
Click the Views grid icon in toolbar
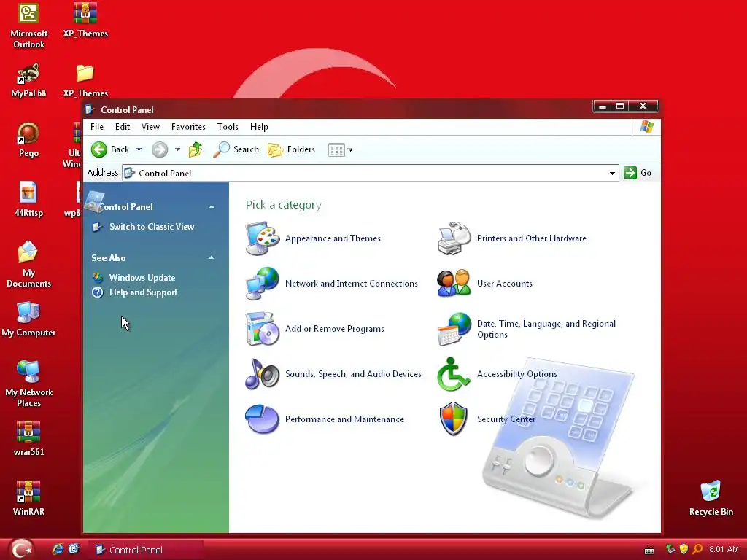336,150
